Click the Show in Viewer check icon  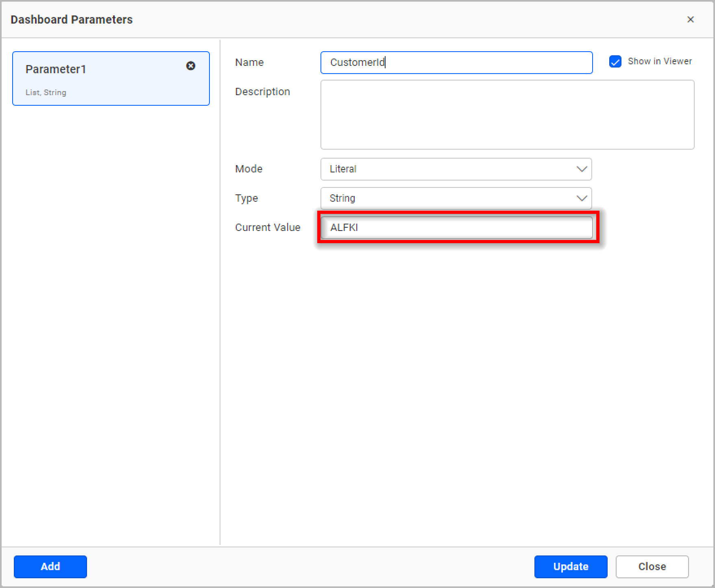[615, 61]
